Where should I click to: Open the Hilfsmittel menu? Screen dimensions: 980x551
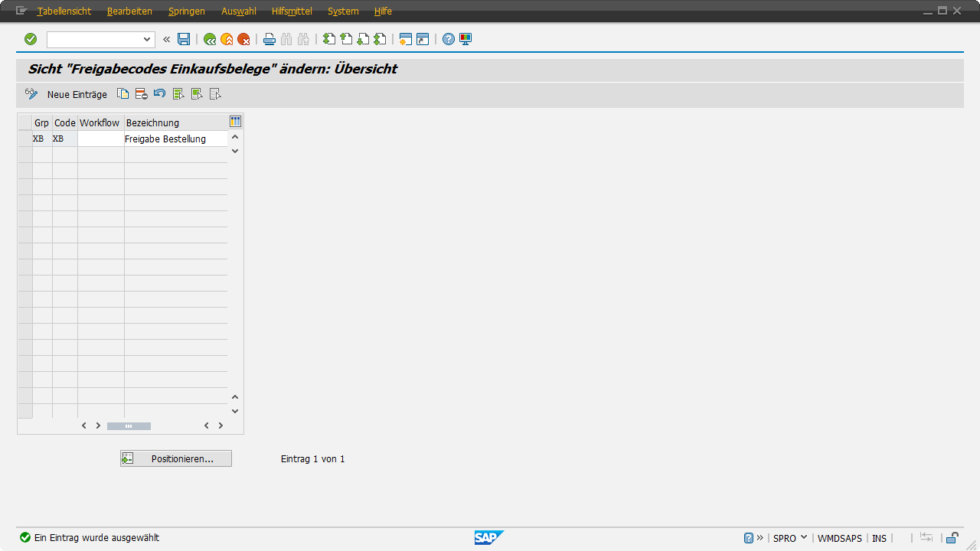tap(292, 11)
